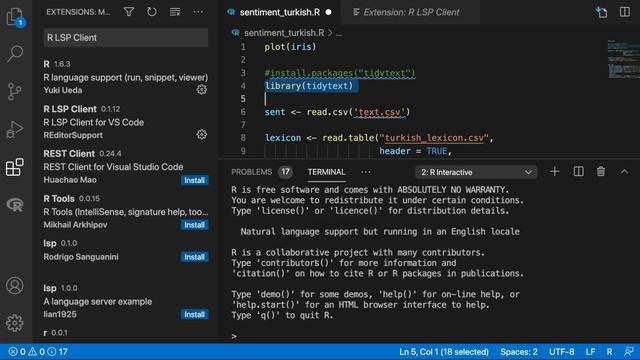Click sentiment_turkish.R in the breadcrumb
This screenshot has width=640, height=360.
284,33
